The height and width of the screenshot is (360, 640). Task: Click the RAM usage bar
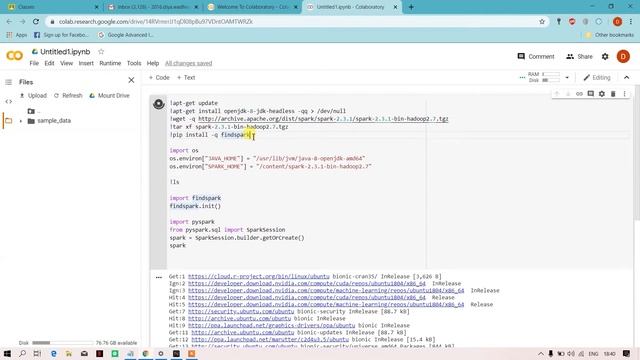[551, 74]
